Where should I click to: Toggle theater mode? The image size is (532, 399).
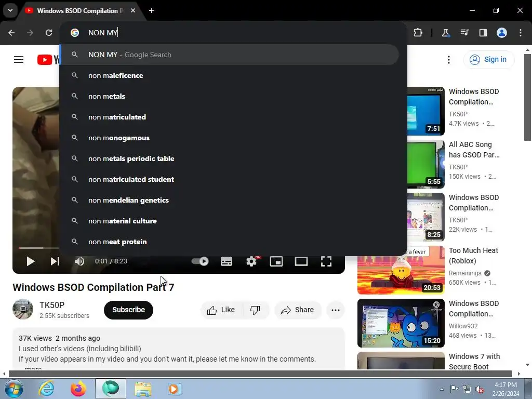[x=301, y=261]
